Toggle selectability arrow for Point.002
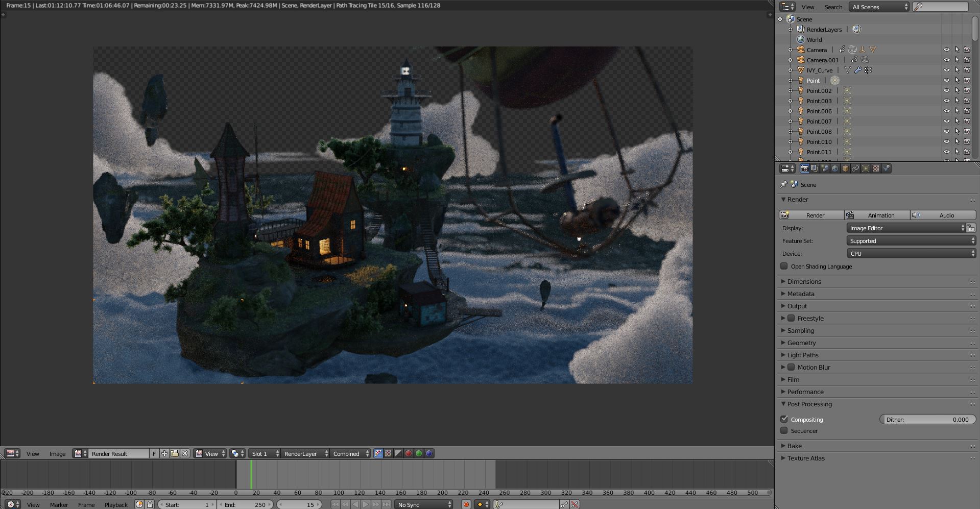Image resolution: width=980 pixels, height=509 pixels. 957,91
